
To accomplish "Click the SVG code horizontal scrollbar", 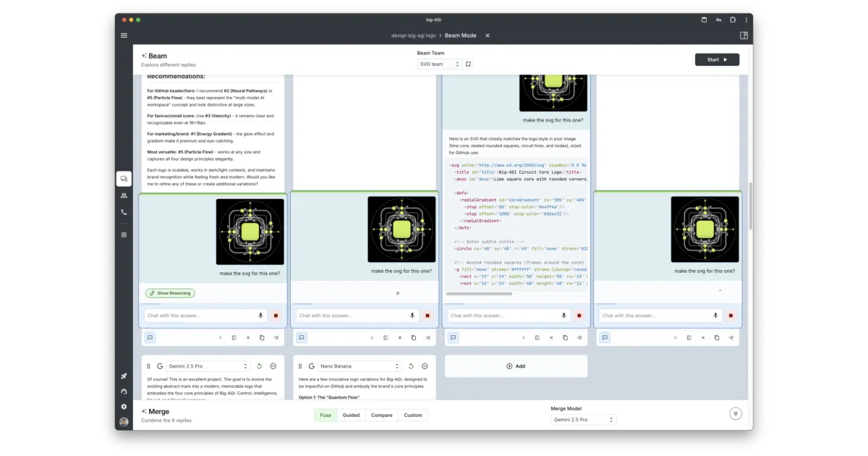I will 479,294.
